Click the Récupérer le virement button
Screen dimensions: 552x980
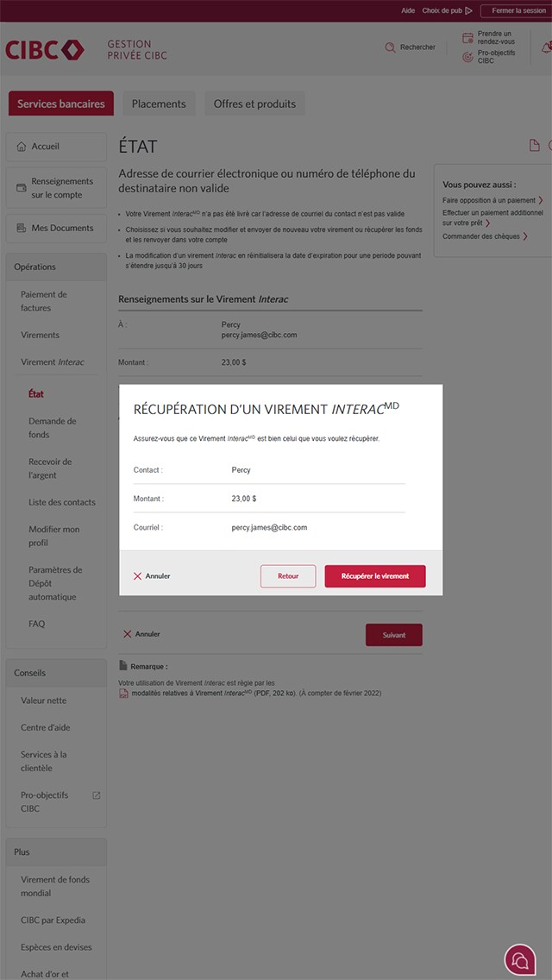pyautogui.click(x=375, y=576)
